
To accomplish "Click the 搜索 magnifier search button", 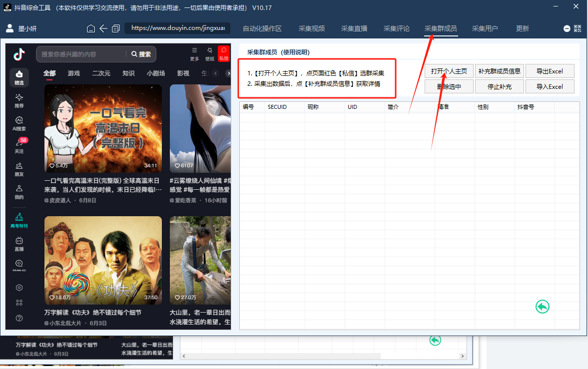I will coord(141,54).
